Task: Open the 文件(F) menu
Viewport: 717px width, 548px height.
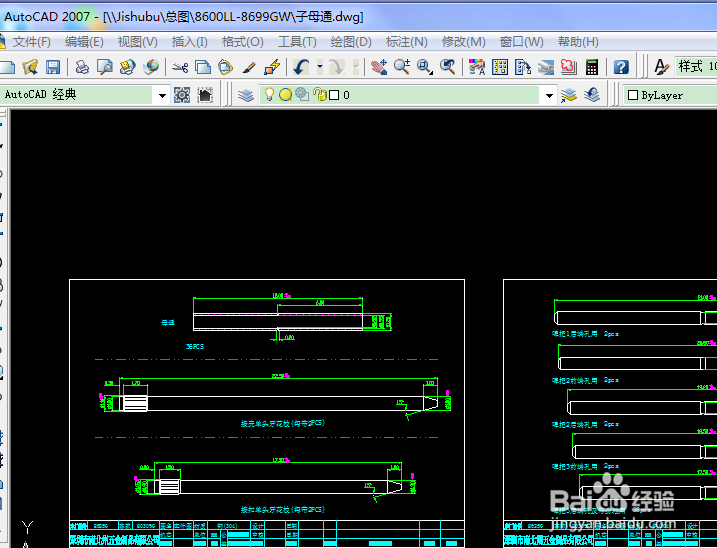Action: click(31, 42)
